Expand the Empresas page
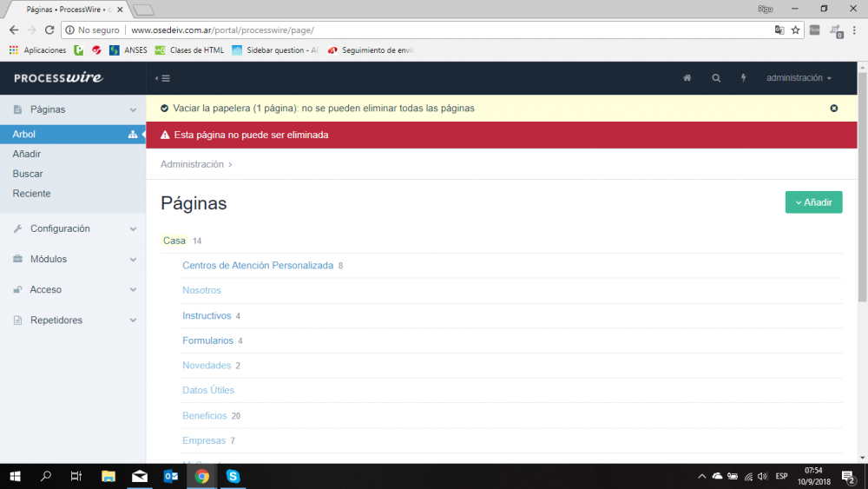 204,441
